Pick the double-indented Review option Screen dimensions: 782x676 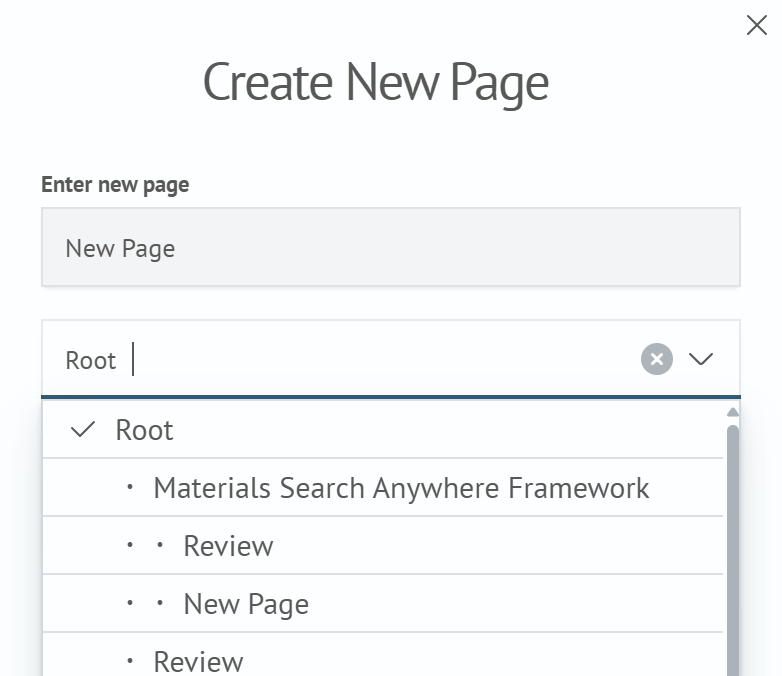pos(383,545)
